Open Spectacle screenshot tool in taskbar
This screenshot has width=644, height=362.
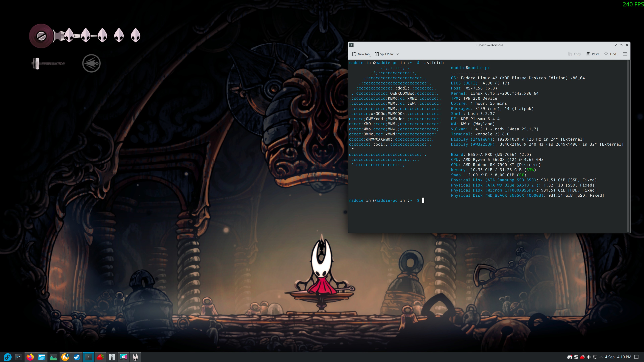point(123,357)
